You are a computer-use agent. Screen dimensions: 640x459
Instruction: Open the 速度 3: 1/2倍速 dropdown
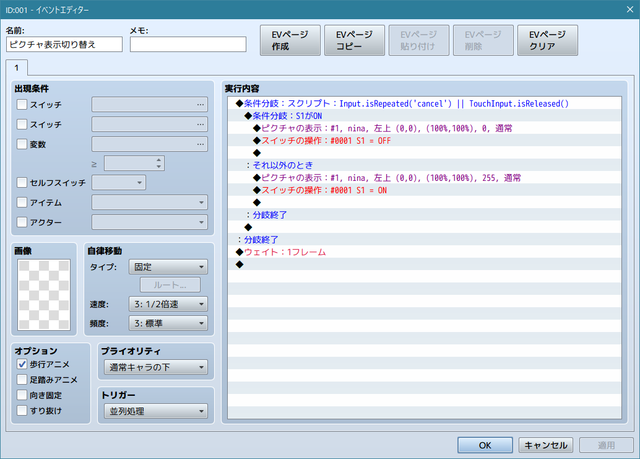(168, 304)
